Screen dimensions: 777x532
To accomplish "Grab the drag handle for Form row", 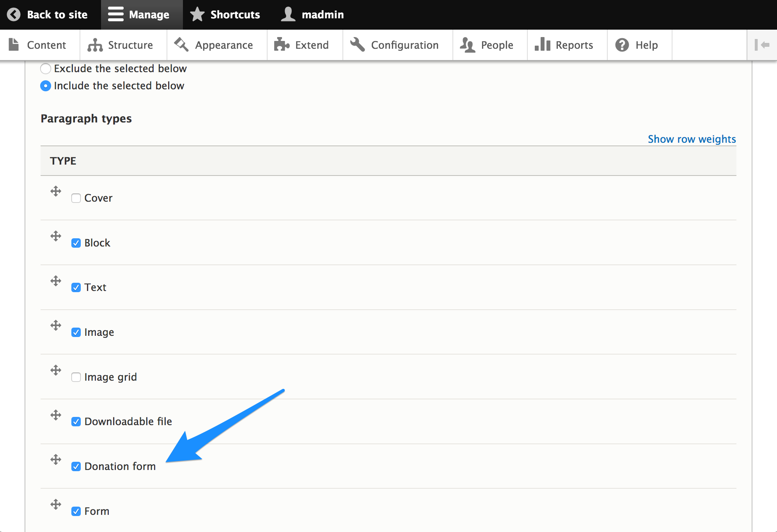I will click(x=56, y=504).
